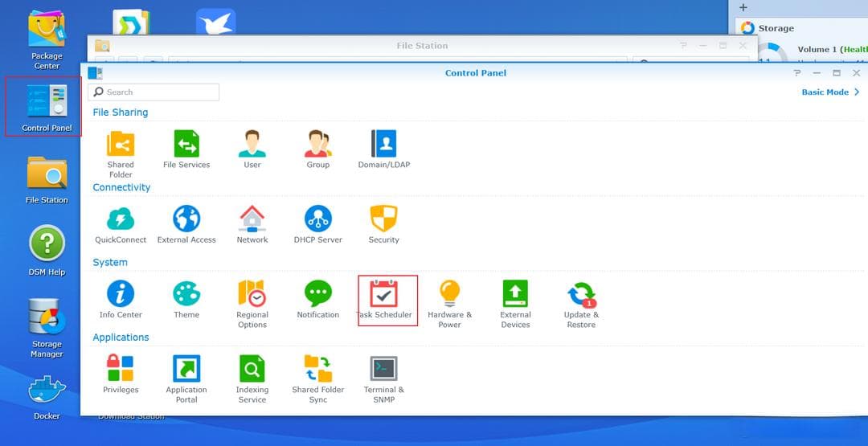Launch Control Panel desktop shortcut
The height and width of the screenshot is (446, 868).
(x=47, y=108)
